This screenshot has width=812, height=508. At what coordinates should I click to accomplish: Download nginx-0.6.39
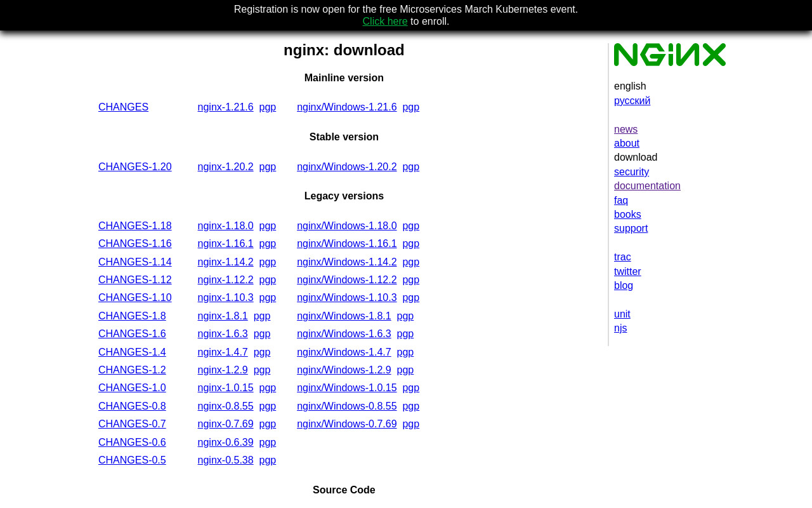pos(225,443)
